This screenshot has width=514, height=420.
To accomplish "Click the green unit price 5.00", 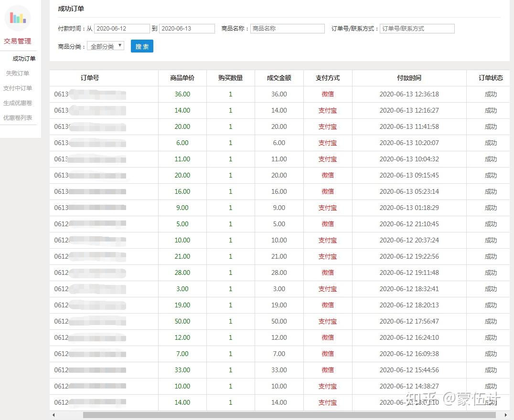I will tap(182, 224).
